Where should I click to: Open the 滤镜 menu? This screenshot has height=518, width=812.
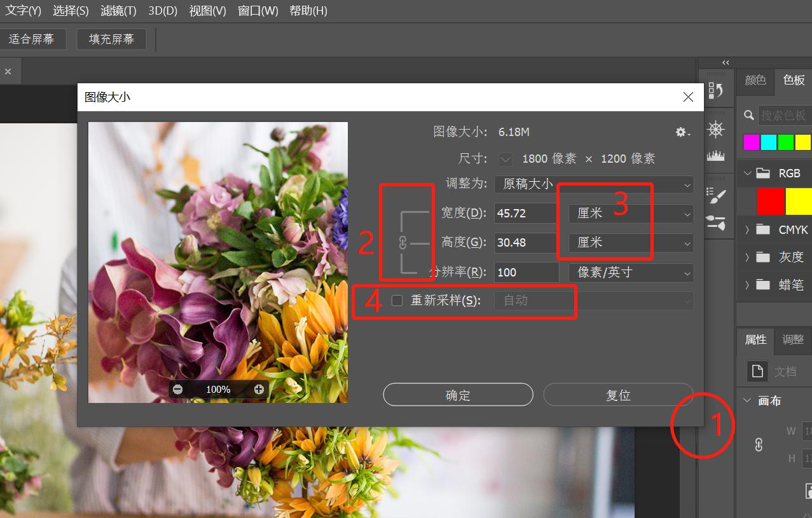(x=117, y=10)
